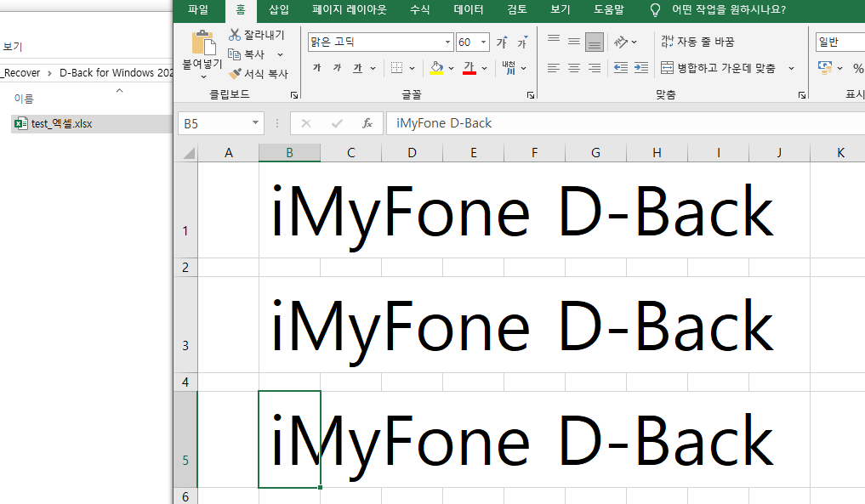Viewport: 865px width, 504px height.
Task: Open font color dropdown arrow
Action: (x=484, y=68)
